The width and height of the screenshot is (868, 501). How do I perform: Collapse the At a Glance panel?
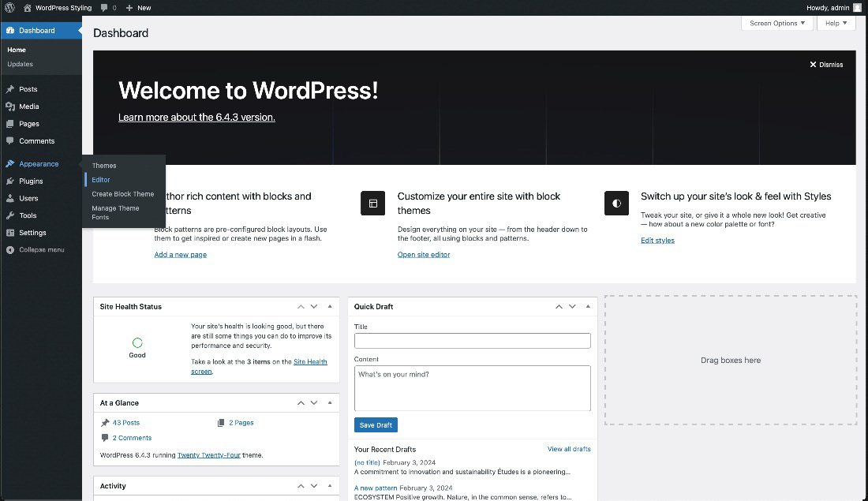(330, 403)
